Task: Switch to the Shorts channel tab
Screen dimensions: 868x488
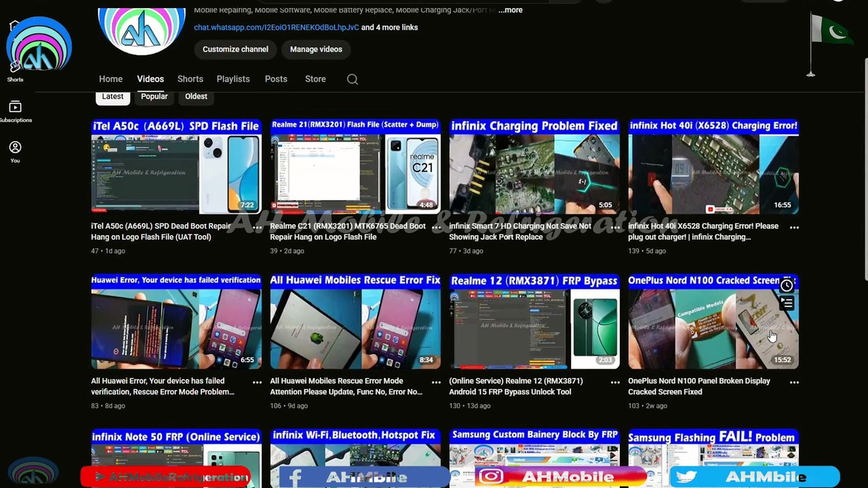Action: pos(190,79)
